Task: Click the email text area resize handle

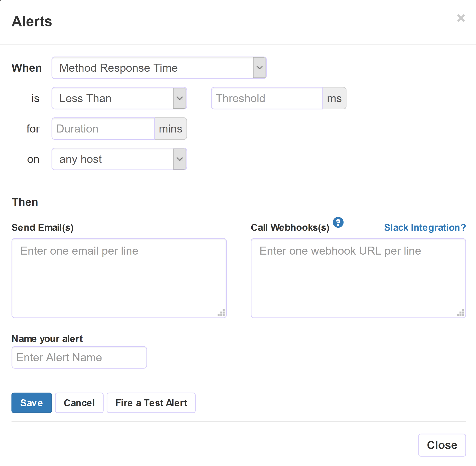Action: coord(221,313)
